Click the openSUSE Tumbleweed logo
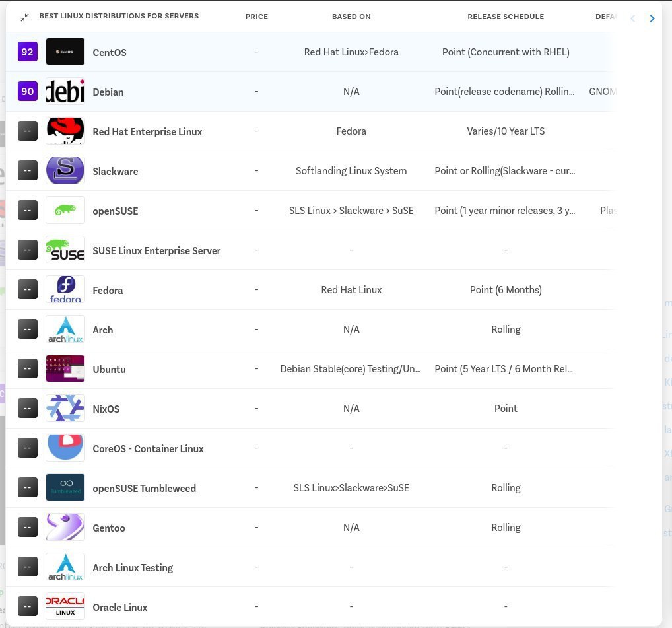Image resolution: width=672 pixels, height=628 pixels. [65, 487]
